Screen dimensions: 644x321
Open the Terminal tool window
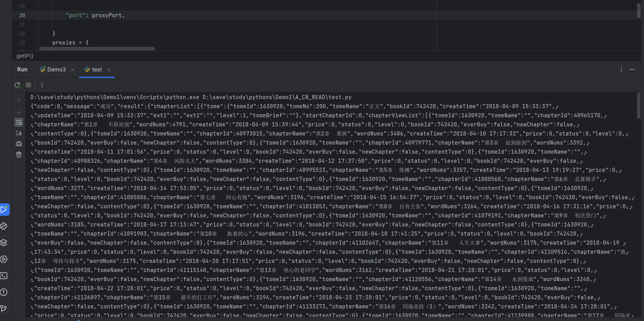4,275
